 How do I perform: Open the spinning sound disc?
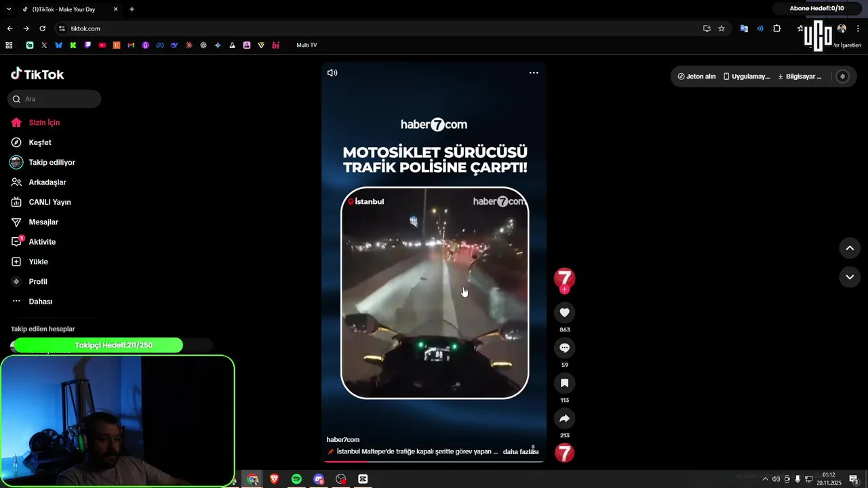pyautogui.click(x=564, y=453)
